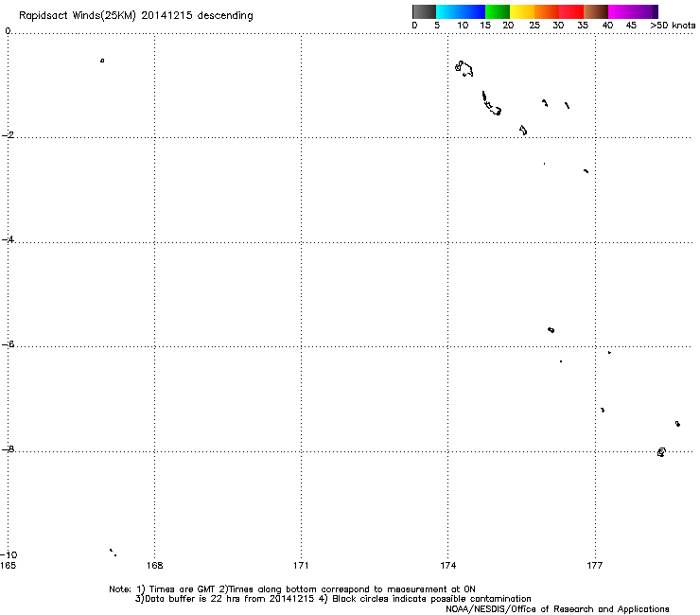Click the longitude label 177
700x615 pixels.
click(595, 566)
